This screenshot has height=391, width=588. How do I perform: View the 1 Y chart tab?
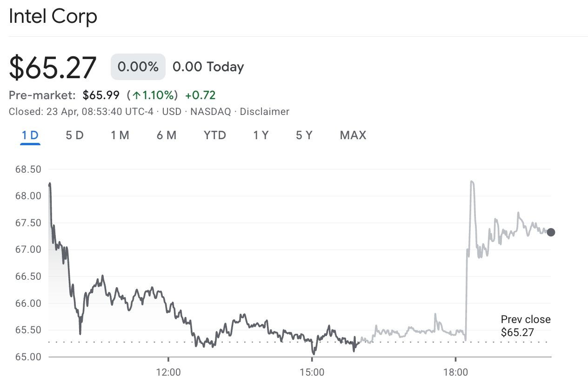(261, 135)
